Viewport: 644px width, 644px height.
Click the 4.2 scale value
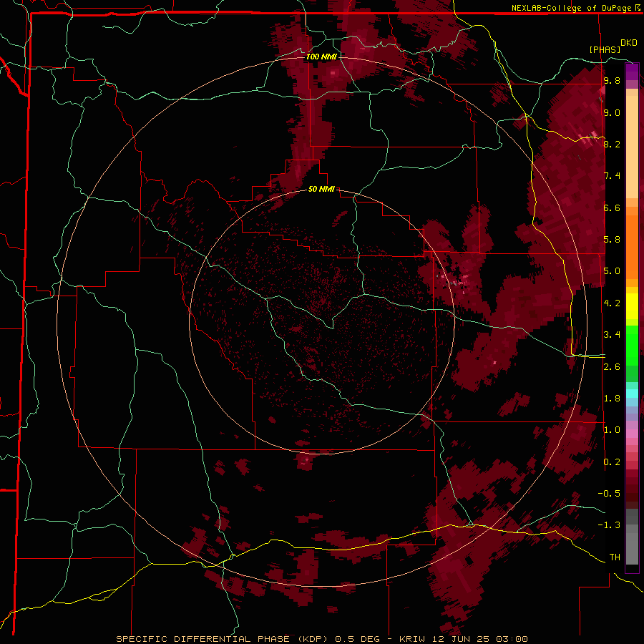[x=612, y=303]
